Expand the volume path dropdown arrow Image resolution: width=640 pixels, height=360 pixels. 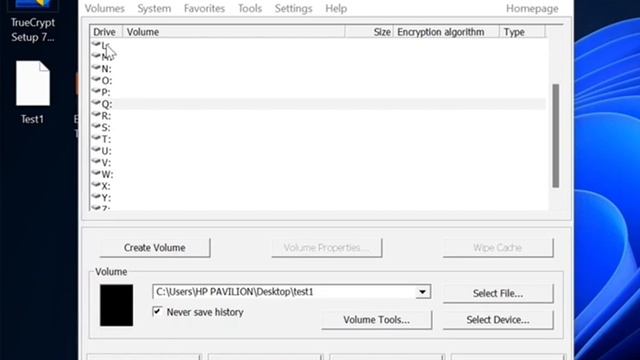click(x=423, y=292)
